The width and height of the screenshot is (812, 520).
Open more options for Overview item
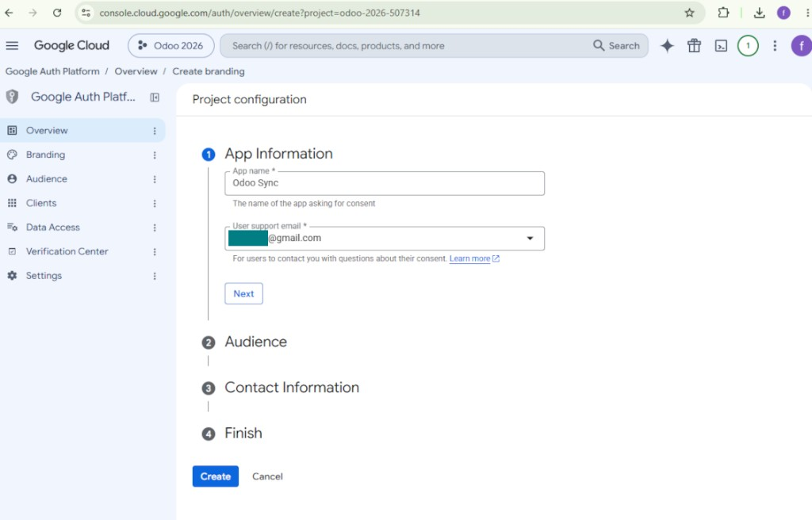tap(155, 131)
